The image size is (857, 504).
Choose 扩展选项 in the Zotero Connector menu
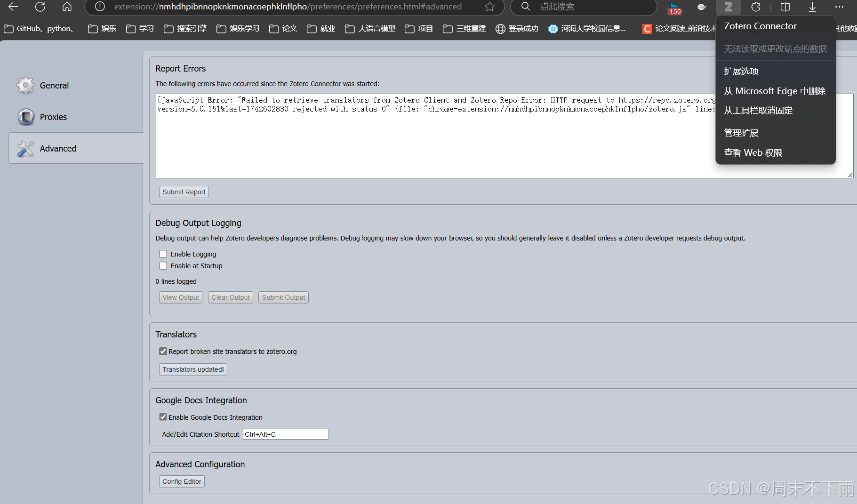775,71
